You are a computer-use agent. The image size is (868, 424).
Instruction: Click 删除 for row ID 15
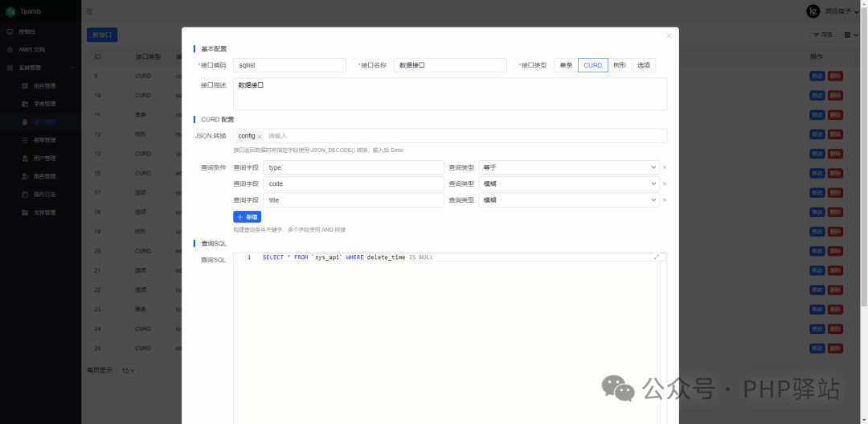tap(835, 173)
